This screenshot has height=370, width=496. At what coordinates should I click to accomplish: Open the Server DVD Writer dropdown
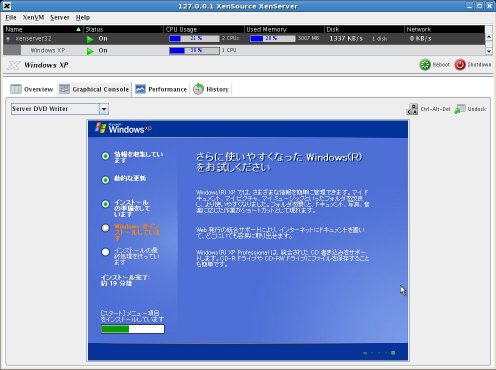[104, 109]
